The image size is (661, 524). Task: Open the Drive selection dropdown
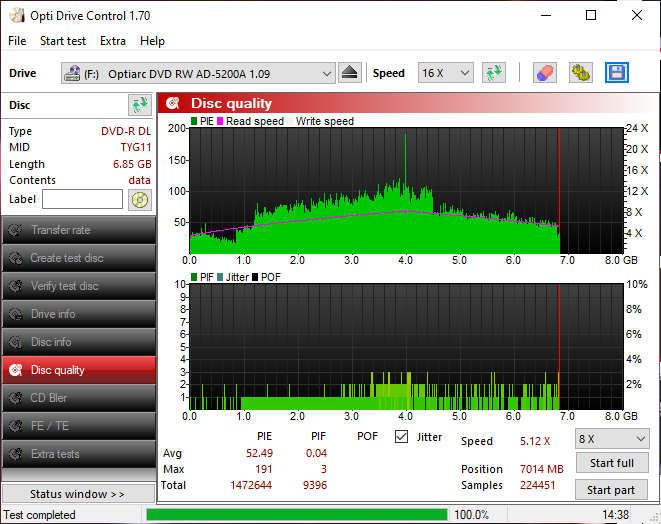[198, 73]
